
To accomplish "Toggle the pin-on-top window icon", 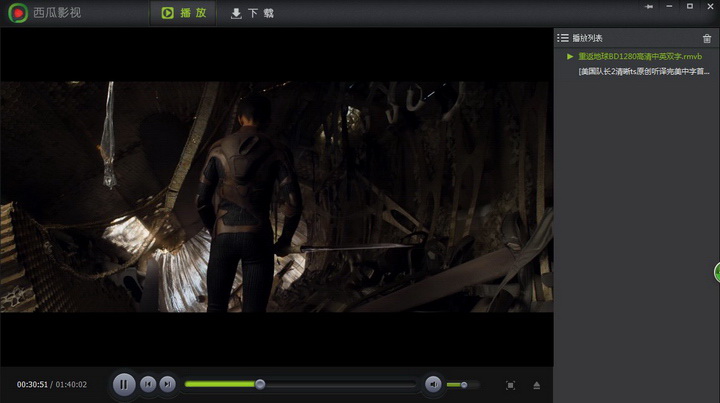I will [649, 6].
